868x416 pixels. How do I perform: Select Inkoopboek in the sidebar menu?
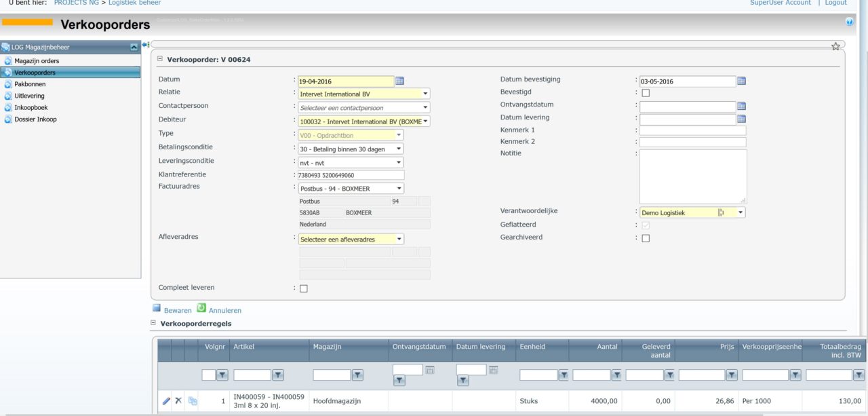tap(33, 108)
